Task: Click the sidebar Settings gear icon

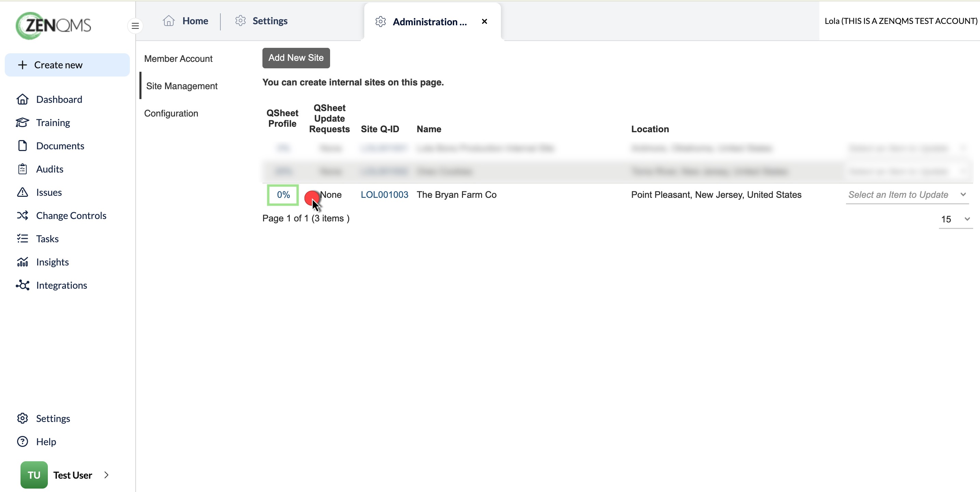Action: pyautogui.click(x=23, y=418)
